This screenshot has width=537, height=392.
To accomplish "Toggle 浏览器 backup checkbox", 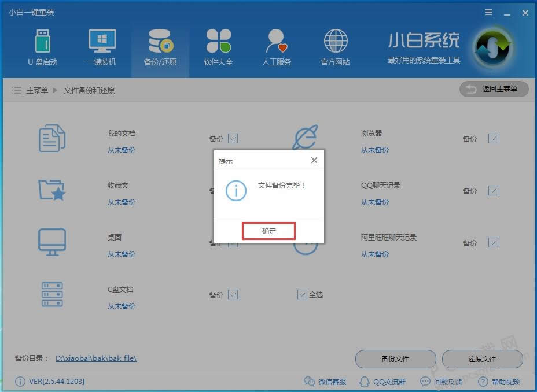I will 493,139.
